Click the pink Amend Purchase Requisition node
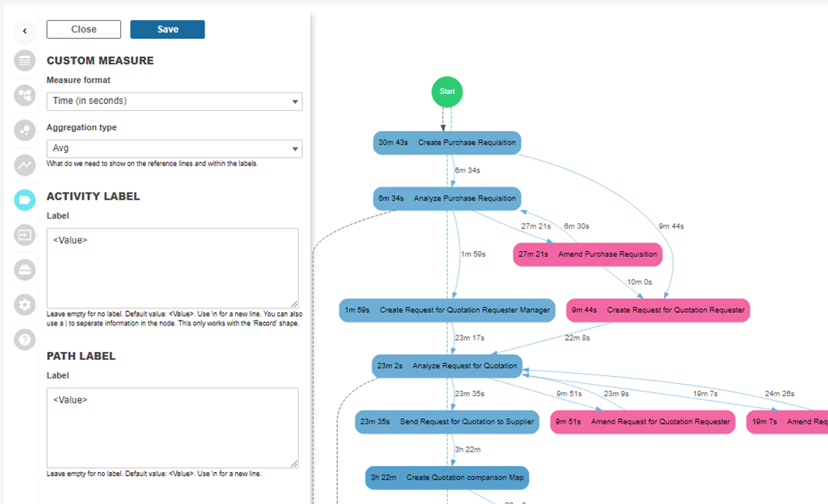The height and width of the screenshot is (504, 828). pyautogui.click(x=587, y=254)
